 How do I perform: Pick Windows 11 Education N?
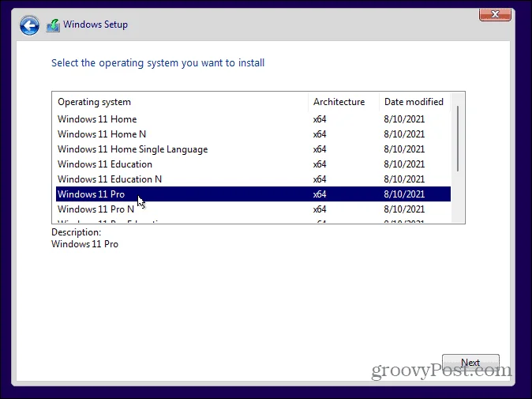[x=253, y=179]
